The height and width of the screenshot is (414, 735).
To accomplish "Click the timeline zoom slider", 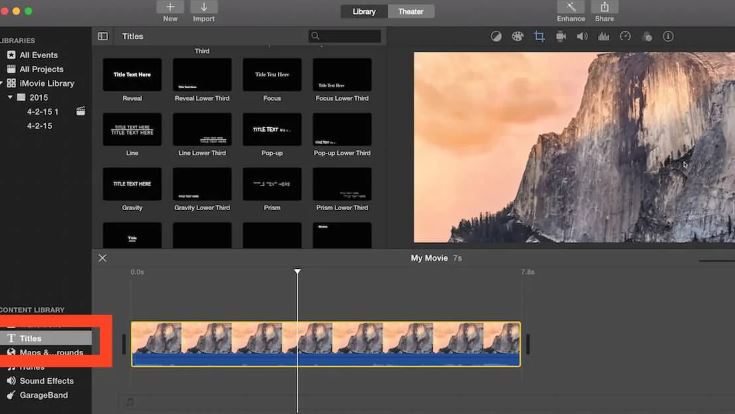I will 717,260.
